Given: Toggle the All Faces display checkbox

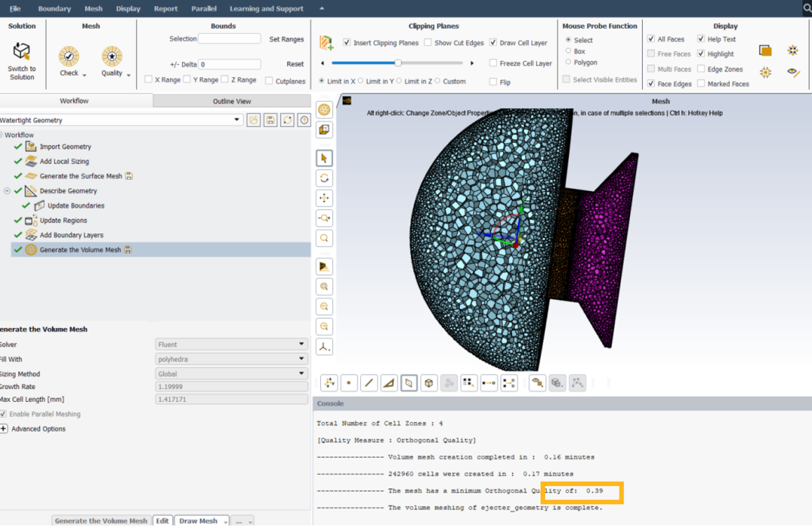Looking at the screenshot, I should pyautogui.click(x=651, y=39).
